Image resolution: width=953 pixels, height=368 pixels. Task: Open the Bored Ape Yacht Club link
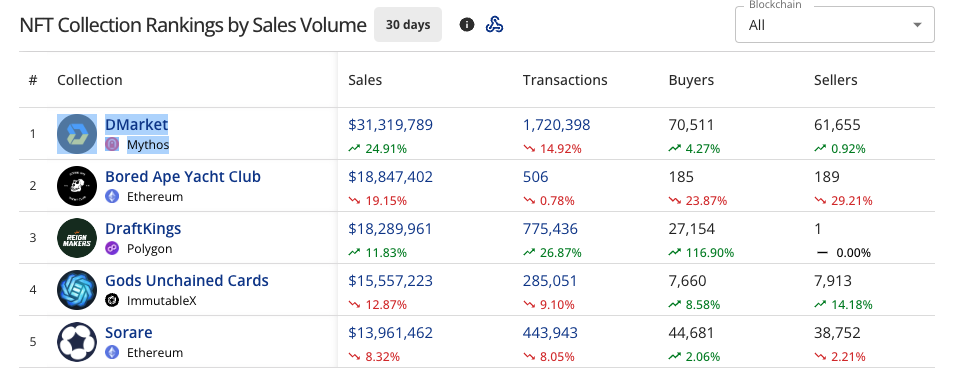[x=183, y=176]
